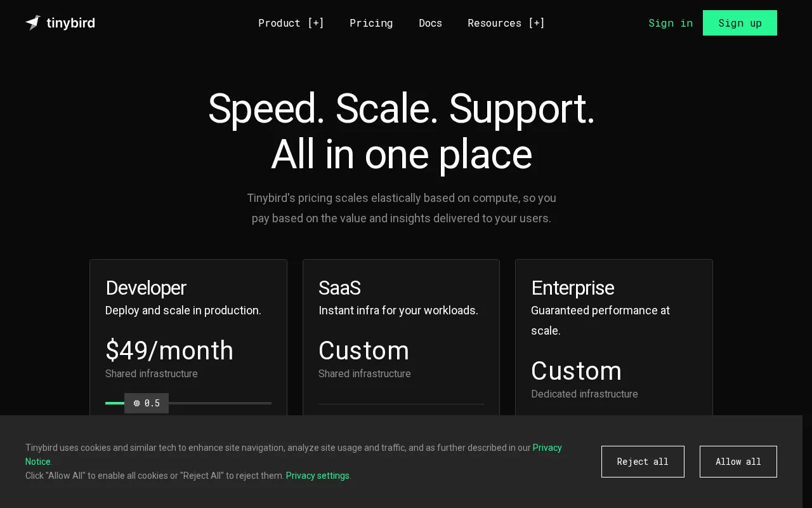Click the green Sign up button
Screen dimensions: 812x508
click(740, 23)
